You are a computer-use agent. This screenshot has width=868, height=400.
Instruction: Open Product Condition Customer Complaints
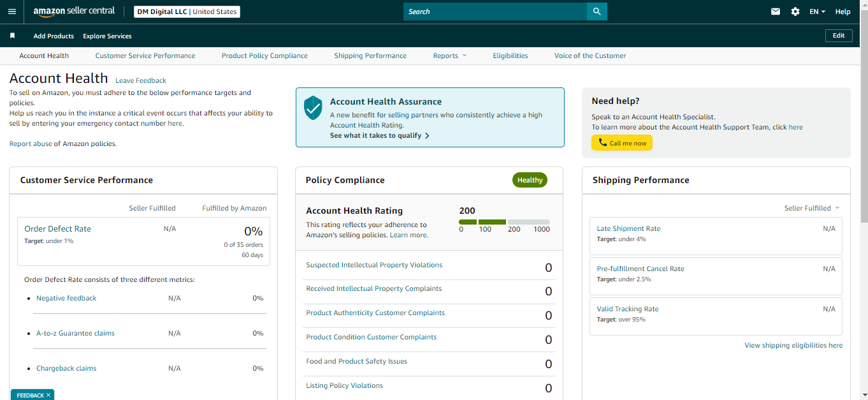372,337
